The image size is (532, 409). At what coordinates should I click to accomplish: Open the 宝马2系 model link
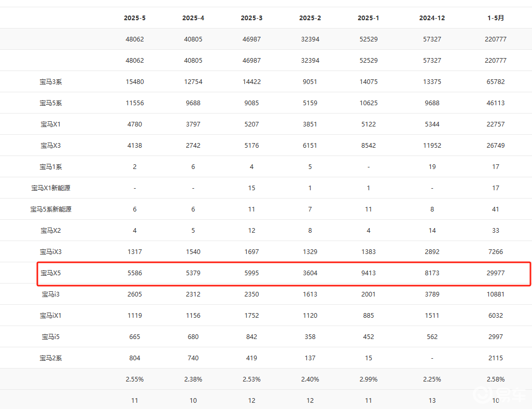coord(51,358)
